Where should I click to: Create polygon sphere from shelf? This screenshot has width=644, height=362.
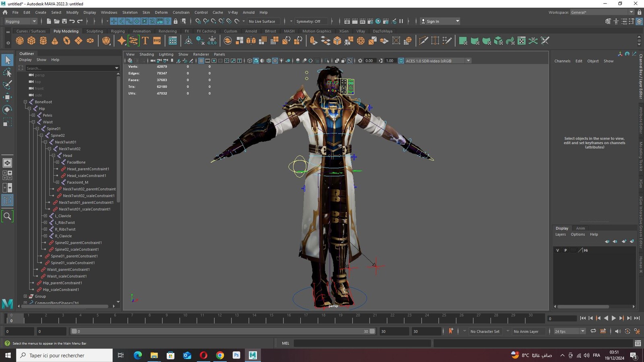[x=20, y=41]
